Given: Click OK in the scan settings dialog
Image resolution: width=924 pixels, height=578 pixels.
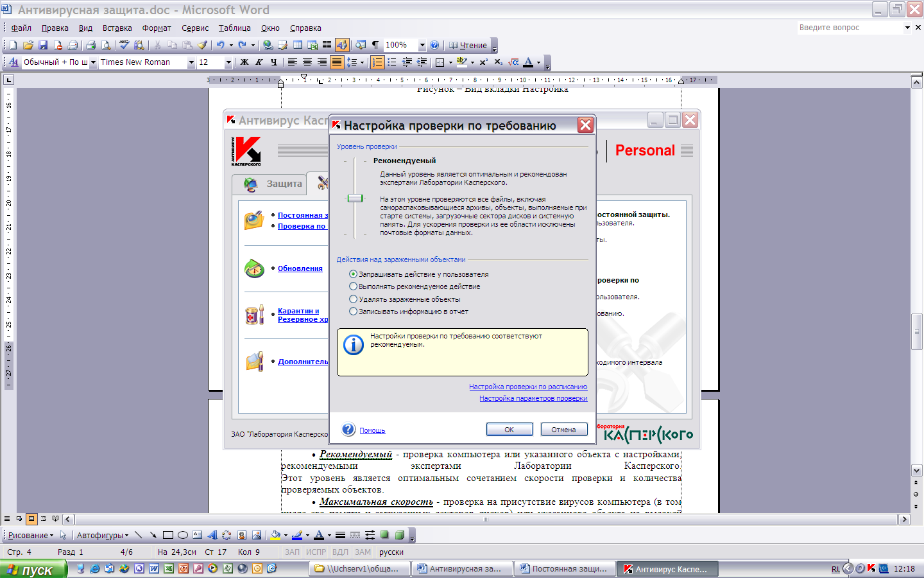Looking at the screenshot, I should coord(509,430).
